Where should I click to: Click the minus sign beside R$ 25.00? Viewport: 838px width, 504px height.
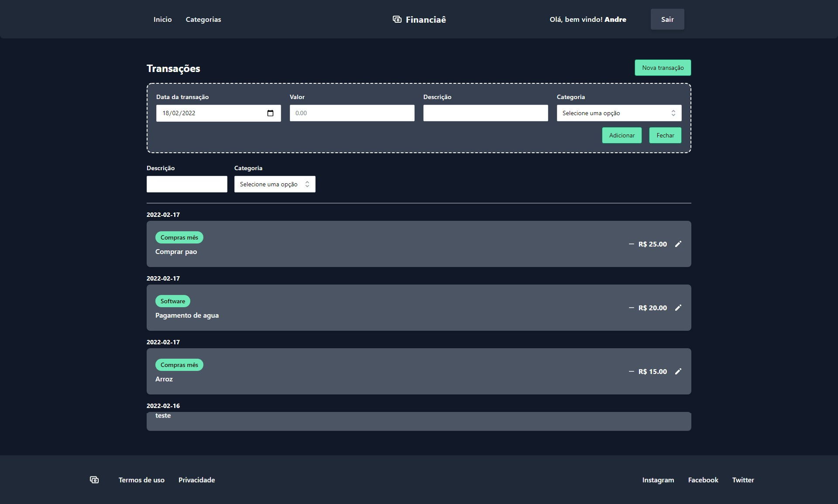click(631, 244)
